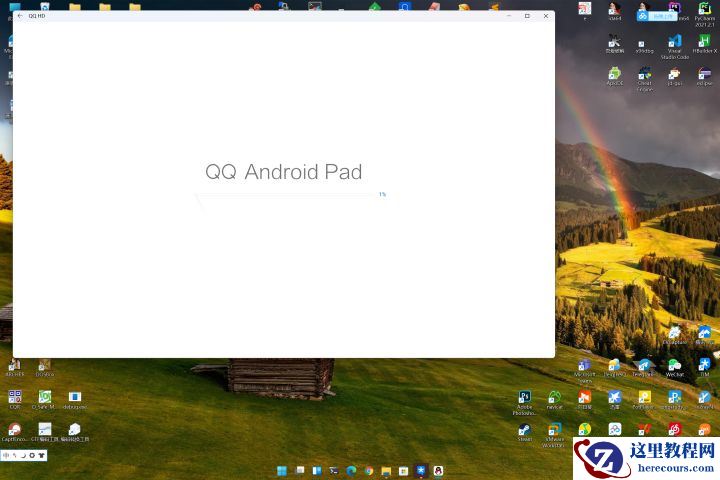Click the gear settings icon on IME toolbar

click(32, 455)
